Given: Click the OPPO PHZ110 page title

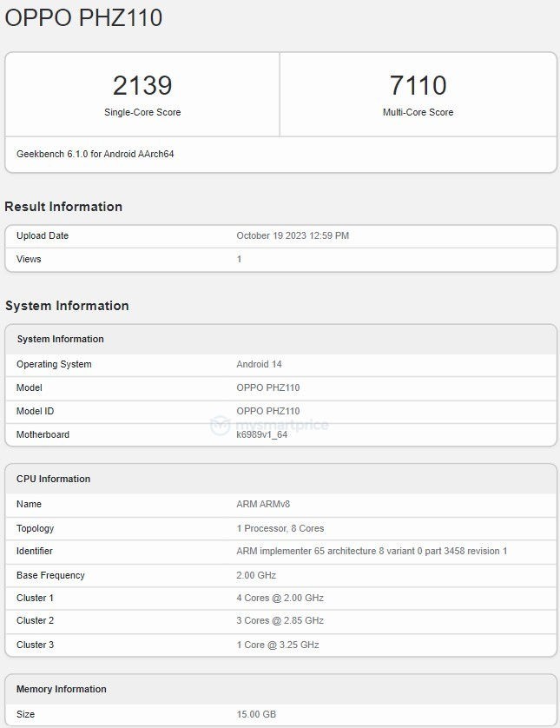Looking at the screenshot, I should (83, 18).
